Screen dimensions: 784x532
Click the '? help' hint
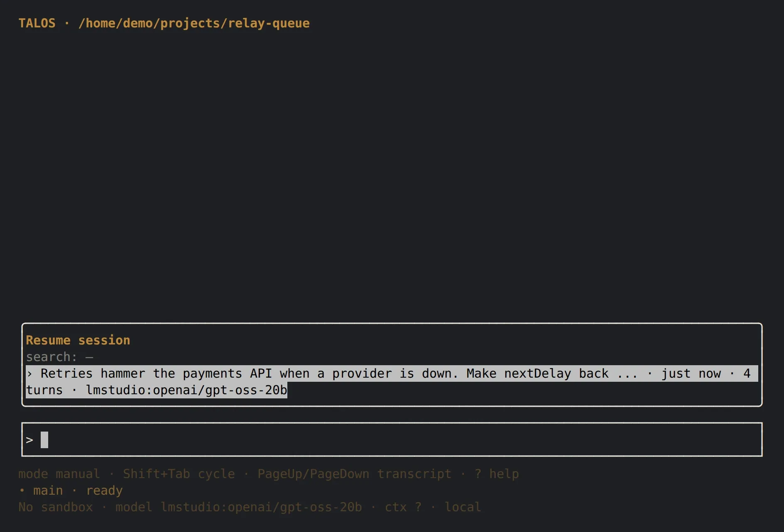pyautogui.click(x=497, y=474)
